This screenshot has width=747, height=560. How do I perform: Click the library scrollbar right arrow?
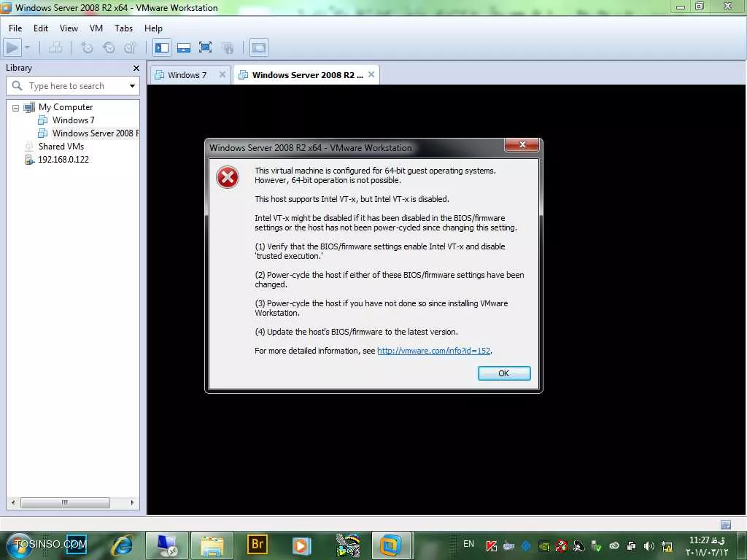coord(132,502)
